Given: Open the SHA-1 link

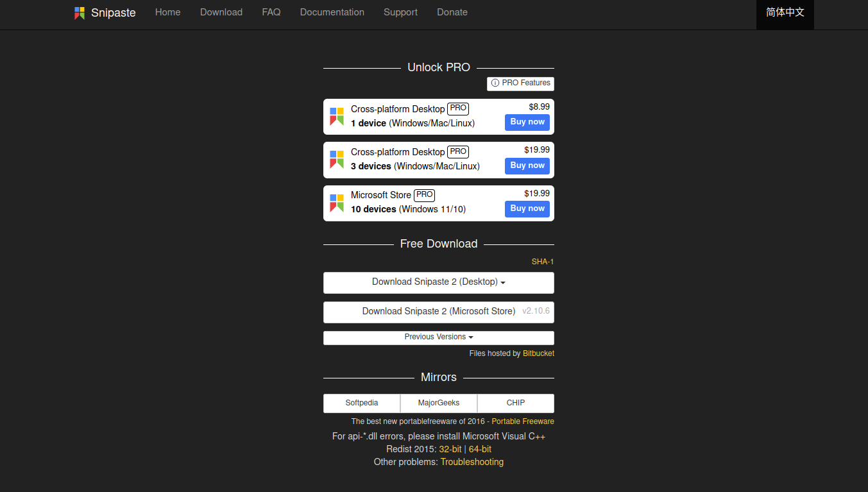Looking at the screenshot, I should click(543, 262).
